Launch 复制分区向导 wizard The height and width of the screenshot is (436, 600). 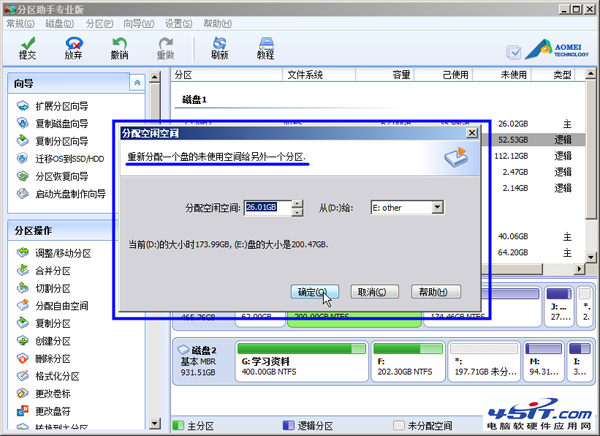53,141
